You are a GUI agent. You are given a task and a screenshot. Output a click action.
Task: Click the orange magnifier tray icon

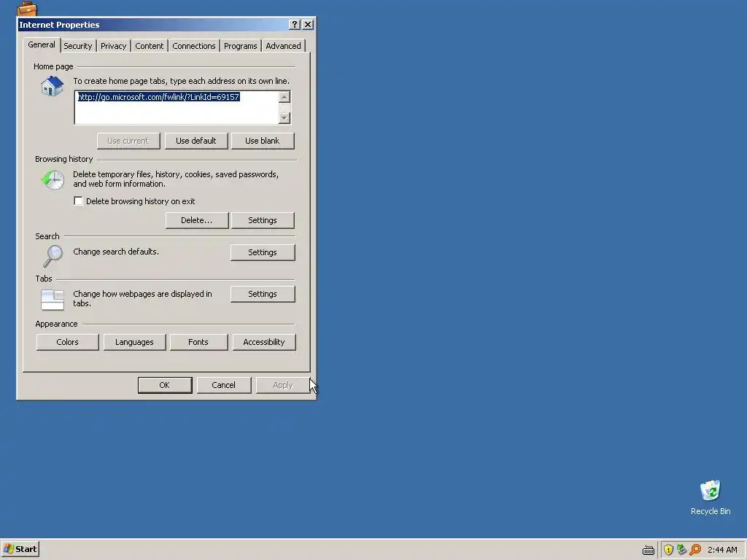click(x=695, y=550)
